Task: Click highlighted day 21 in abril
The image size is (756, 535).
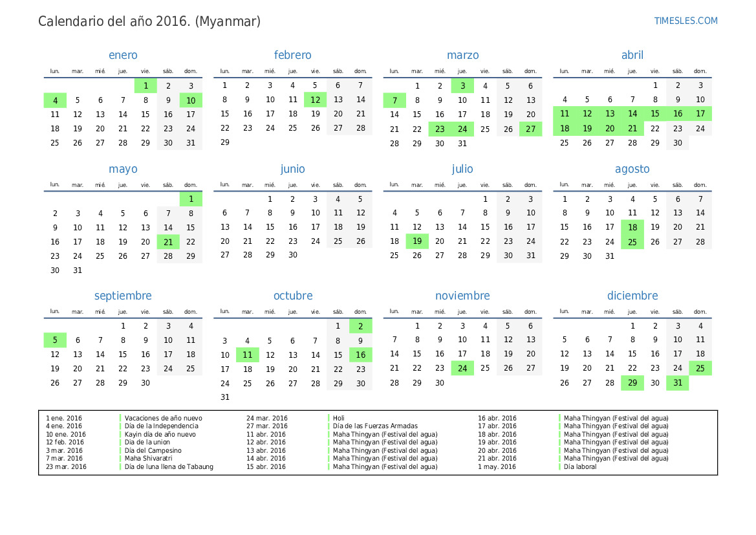Action: coord(632,128)
